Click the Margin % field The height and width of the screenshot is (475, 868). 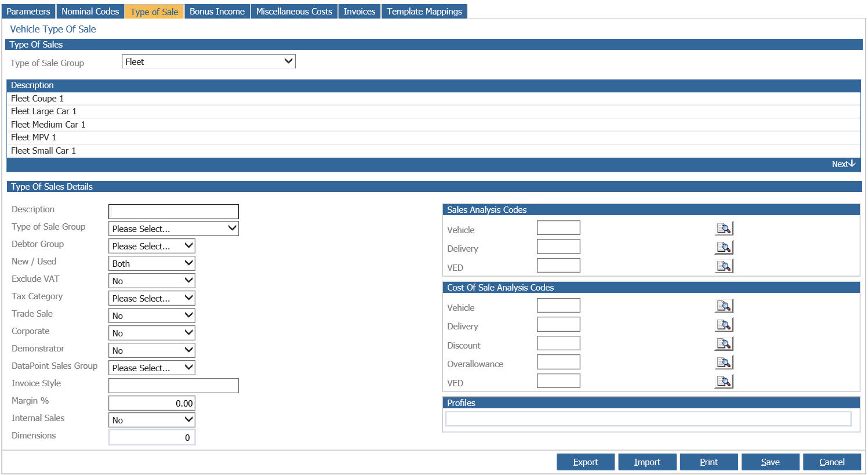(x=152, y=403)
